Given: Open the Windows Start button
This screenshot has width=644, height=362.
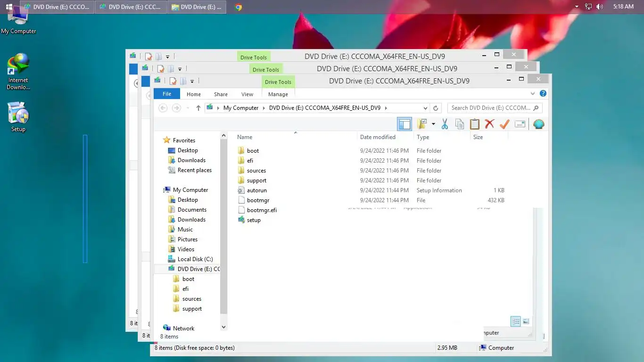Looking at the screenshot, I should coord(9,7).
